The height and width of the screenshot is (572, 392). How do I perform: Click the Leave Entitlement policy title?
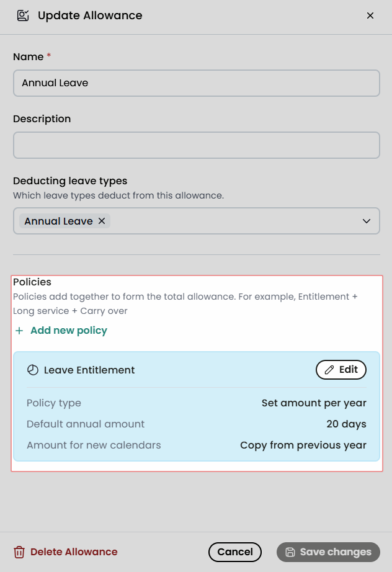point(89,370)
